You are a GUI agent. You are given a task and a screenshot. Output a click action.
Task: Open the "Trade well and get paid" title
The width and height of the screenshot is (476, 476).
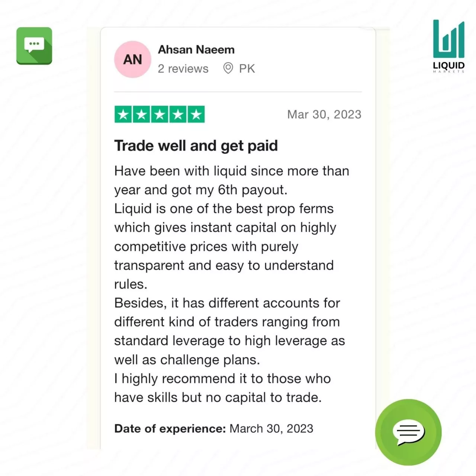(196, 146)
